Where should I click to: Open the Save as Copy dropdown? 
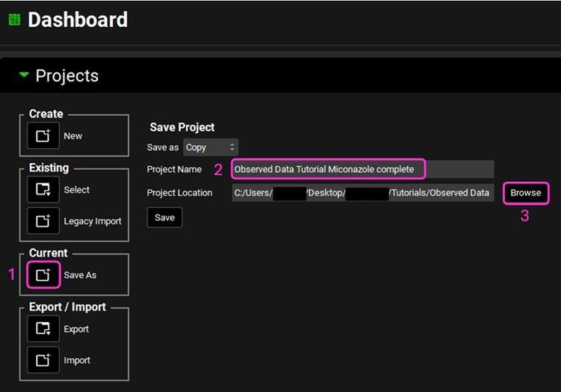coord(210,147)
